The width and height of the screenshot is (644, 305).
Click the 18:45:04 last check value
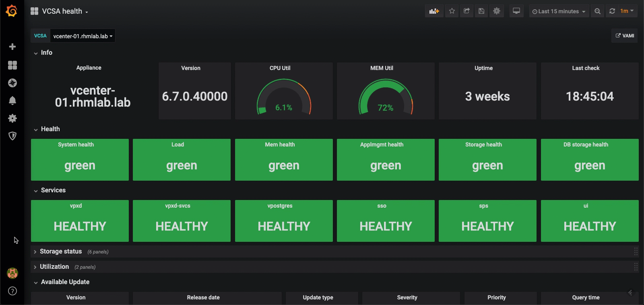pyautogui.click(x=590, y=97)
